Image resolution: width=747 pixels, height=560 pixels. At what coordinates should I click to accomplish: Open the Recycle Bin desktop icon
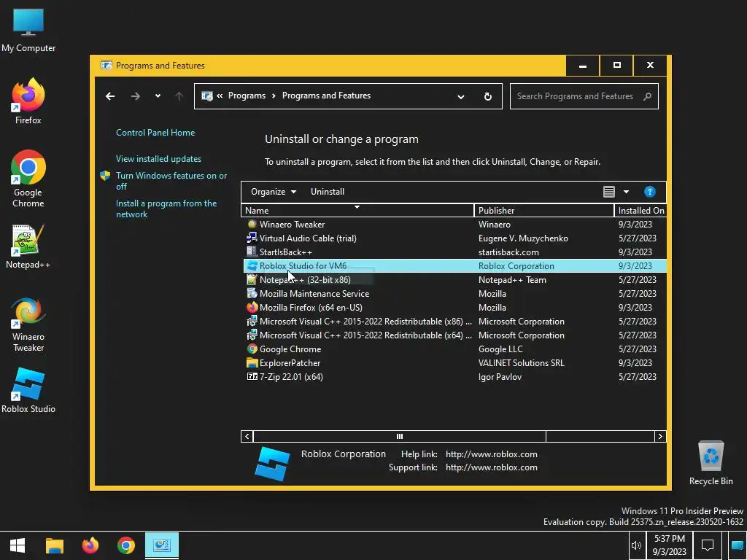point(711,463)
